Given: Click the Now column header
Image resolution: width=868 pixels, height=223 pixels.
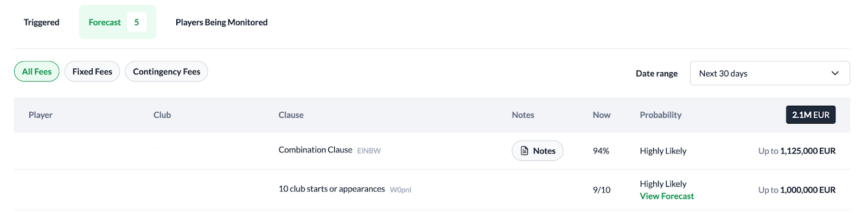Looking at the screenshot, I should click(x=602, y=115).
